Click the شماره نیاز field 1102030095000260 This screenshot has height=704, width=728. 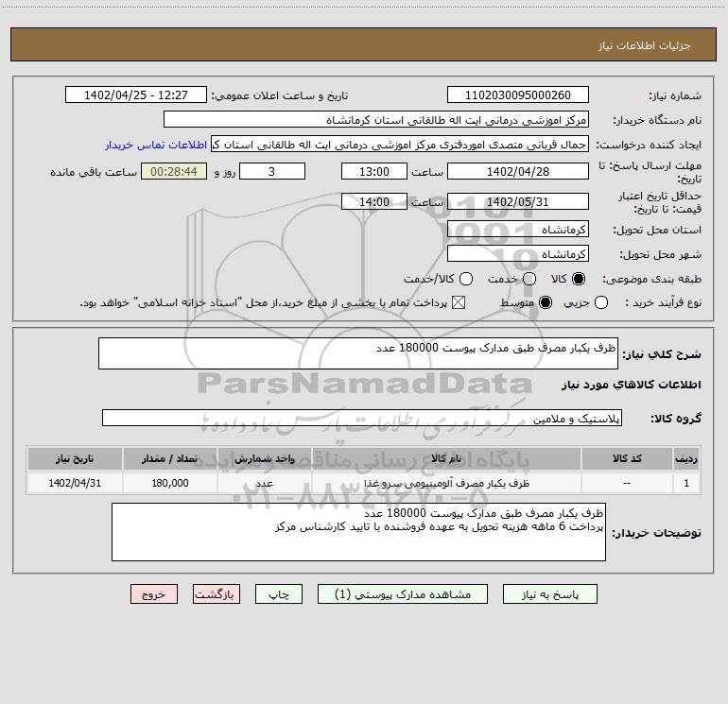click(518, 95)
